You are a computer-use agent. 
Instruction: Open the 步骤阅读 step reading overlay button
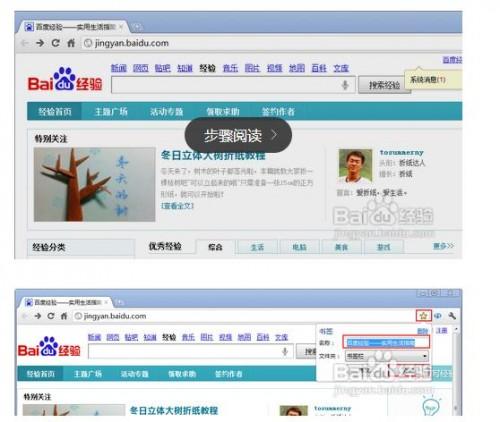[x=238, y=135]
